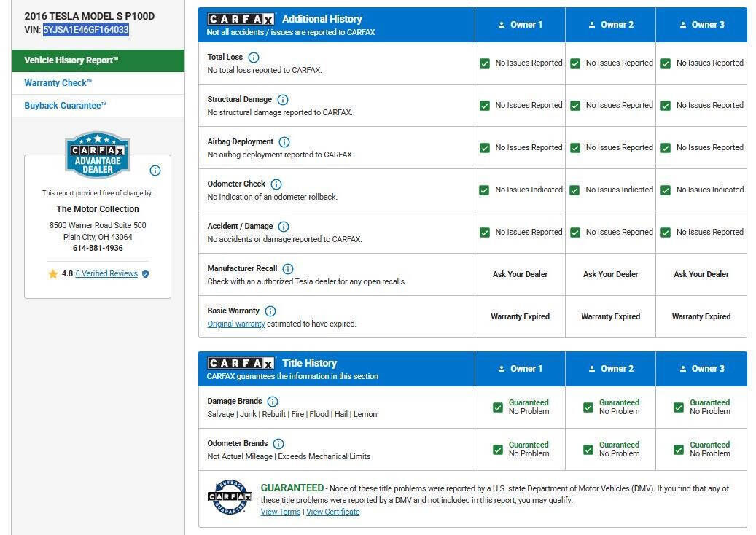Click Airbag Deployment info icon
This screenshot has height=535, width=756.
284,142
